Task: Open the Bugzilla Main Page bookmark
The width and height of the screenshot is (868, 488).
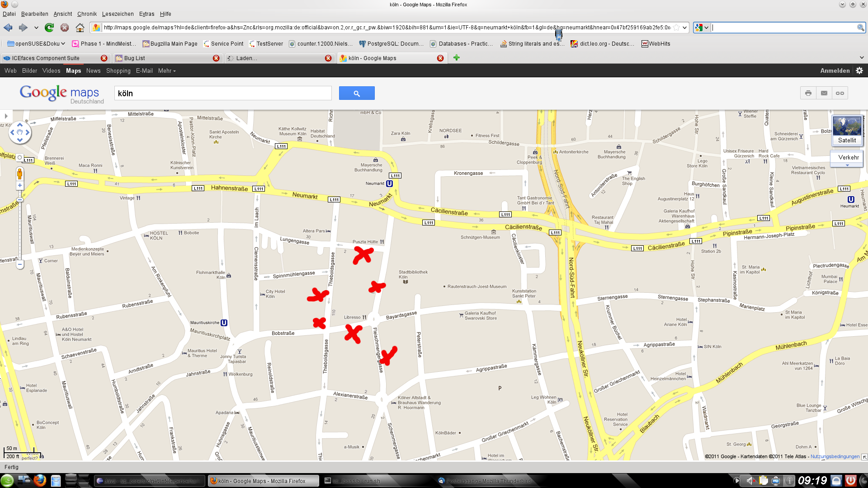Action: 170,44
